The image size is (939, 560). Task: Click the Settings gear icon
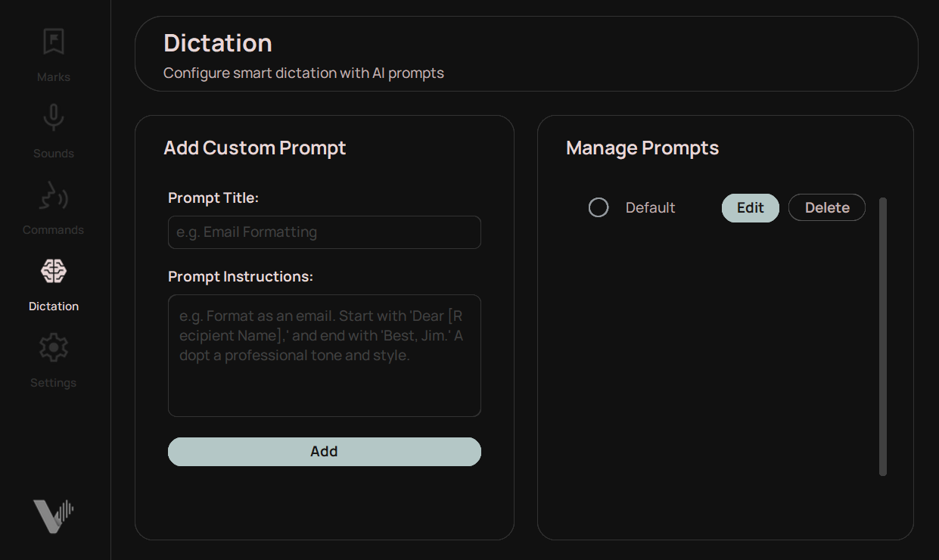(53, 347)
